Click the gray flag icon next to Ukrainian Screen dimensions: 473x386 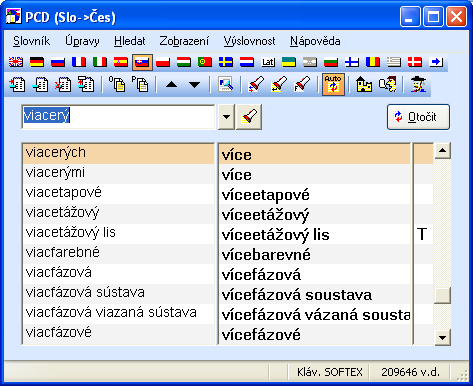click(310, 62)
